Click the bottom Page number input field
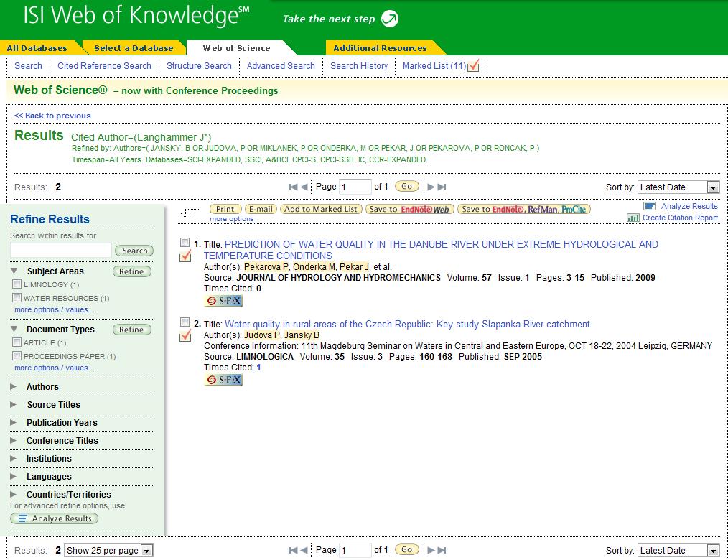The image size is (728, 560). pos(355,550)
